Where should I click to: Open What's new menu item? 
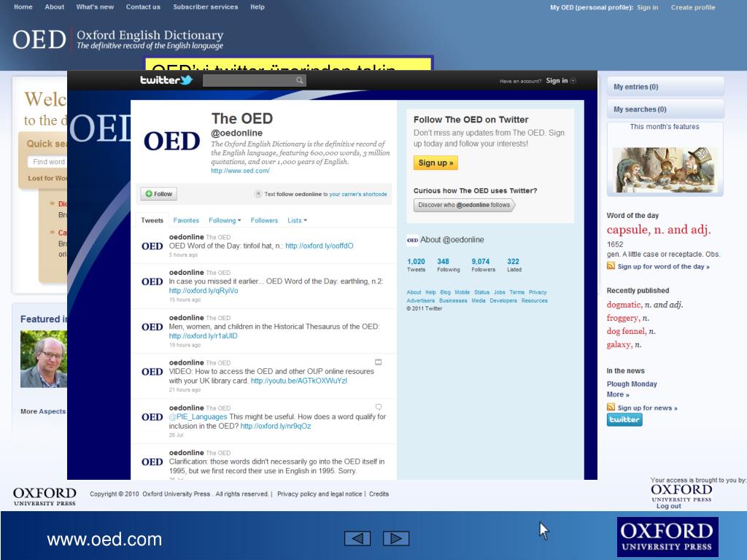point(95,7)
